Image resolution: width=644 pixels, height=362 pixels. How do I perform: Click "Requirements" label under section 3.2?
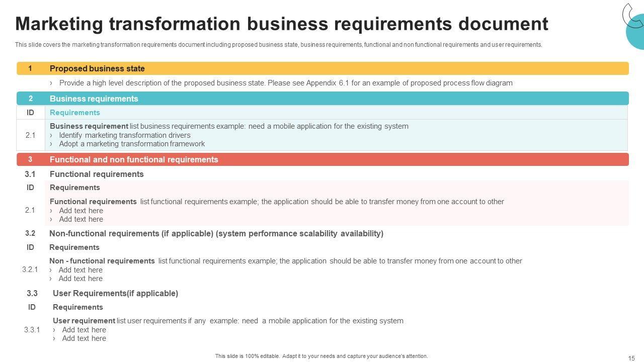point(74,247)
